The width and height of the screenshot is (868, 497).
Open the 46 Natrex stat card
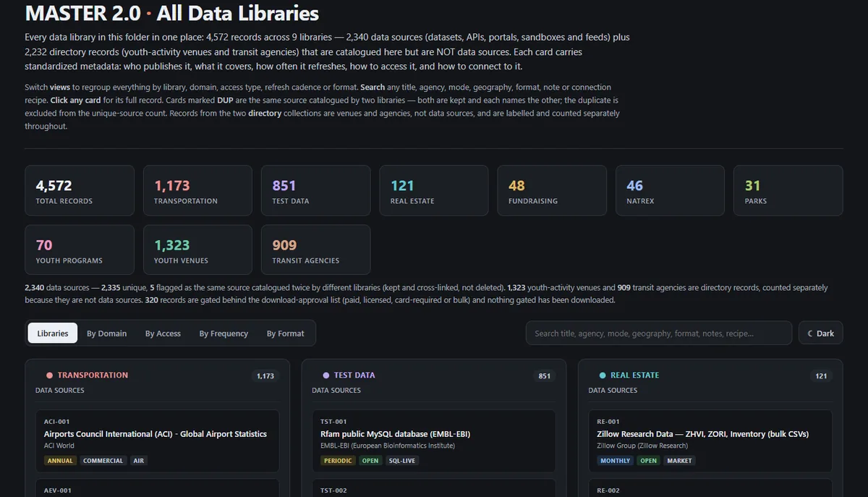(x=670, y=190)
